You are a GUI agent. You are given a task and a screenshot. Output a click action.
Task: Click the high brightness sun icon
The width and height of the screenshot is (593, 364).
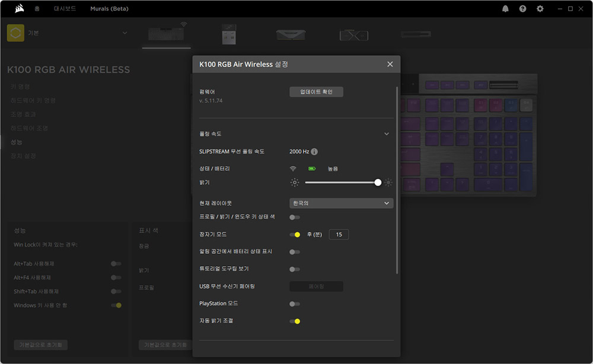click(388, 183)
